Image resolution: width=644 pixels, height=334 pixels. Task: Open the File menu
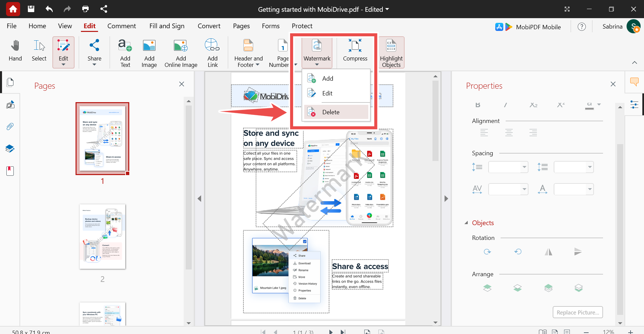click(12, 26)
